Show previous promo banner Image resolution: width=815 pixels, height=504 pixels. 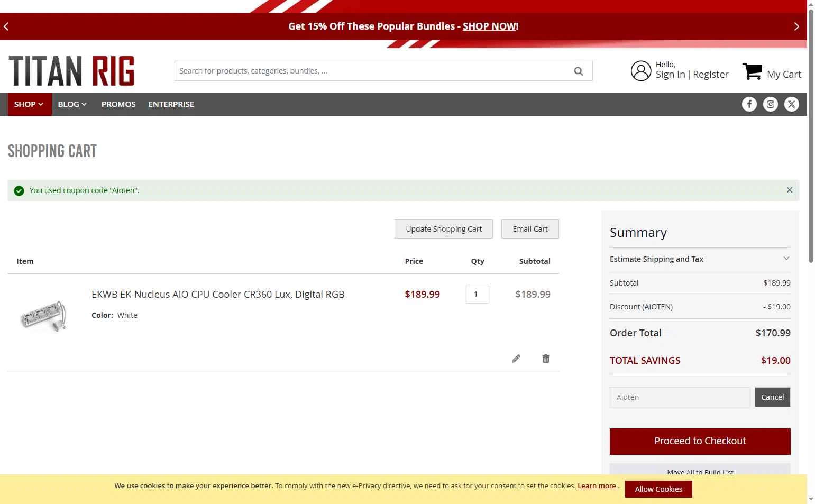point(6,26)
